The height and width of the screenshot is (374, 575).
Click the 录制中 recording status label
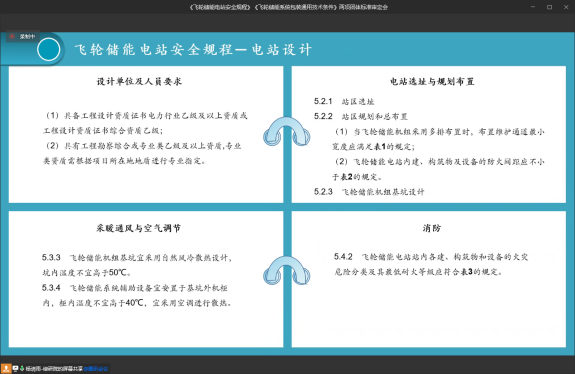tap(28, 36)
